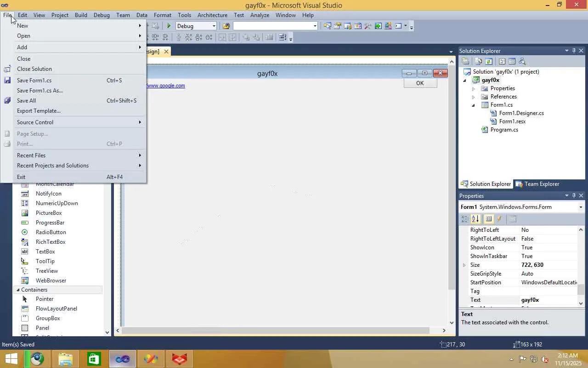
Task: Click the Find in Files toolbar icon
Action: [226, 26]
